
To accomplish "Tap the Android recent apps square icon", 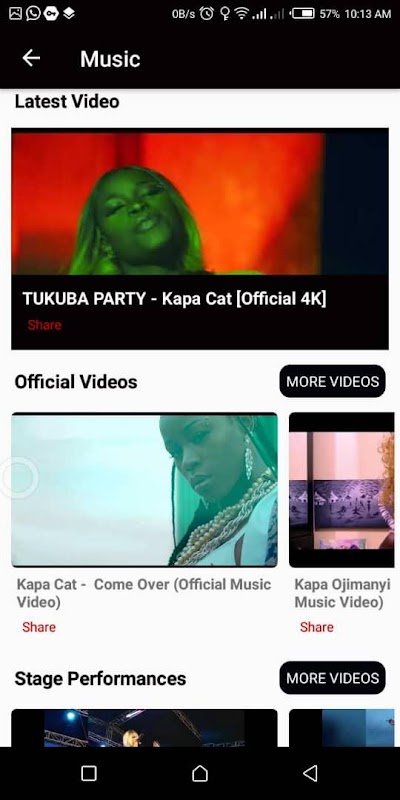I will pos(89,773).
